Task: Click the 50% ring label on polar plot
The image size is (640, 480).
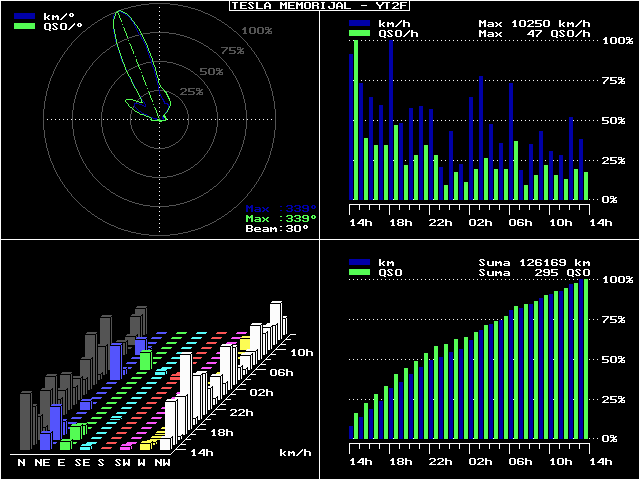Action: point(211,71)
